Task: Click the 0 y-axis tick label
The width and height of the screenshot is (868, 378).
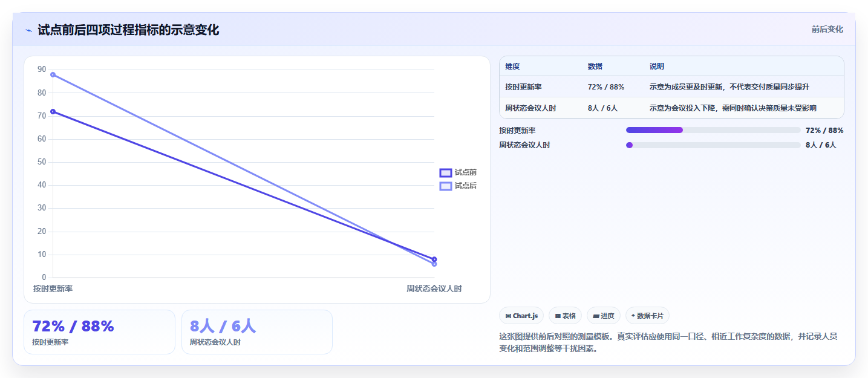Action: pyautogui.click(x=44, y=278)
